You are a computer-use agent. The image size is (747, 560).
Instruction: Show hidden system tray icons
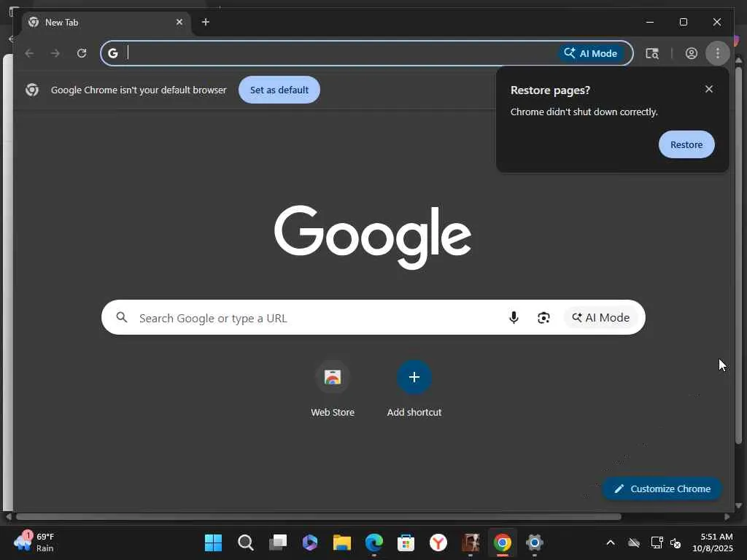[x=611, y=542]
